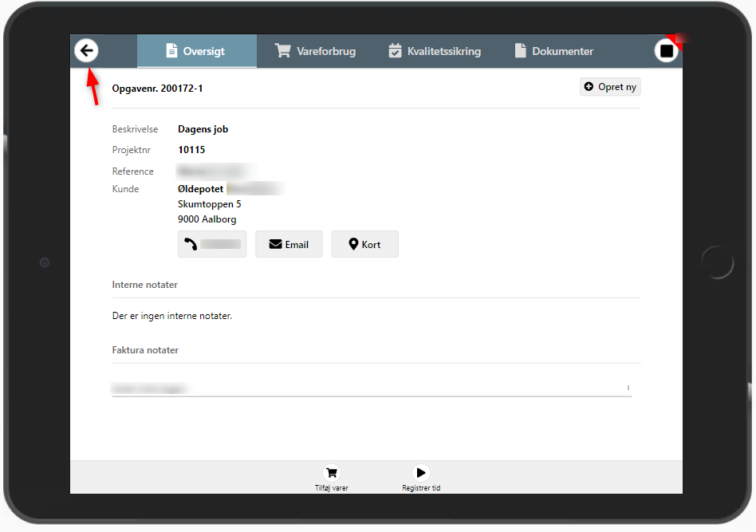Click the Interne notater section heading
756x532 pixels.
click(x=144, y=285)
